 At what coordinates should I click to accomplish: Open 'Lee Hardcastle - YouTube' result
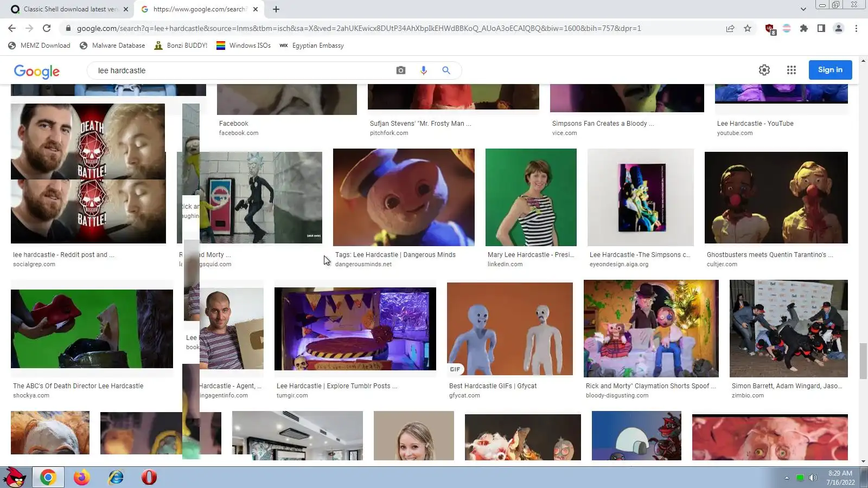pos(755,124)
